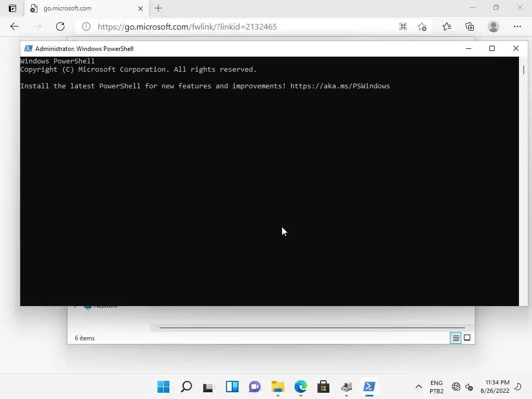Open taskbar Search
Viewport: 532px width, 399px height.
coord(187,387)
